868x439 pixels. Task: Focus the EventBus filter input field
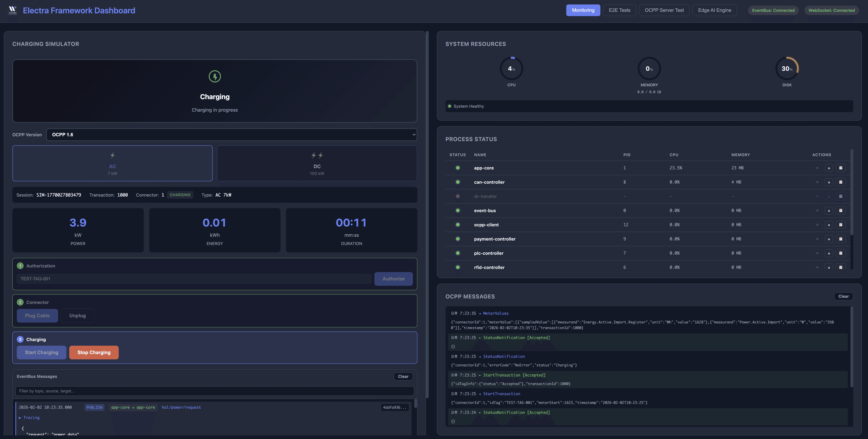tap(214, 391)
